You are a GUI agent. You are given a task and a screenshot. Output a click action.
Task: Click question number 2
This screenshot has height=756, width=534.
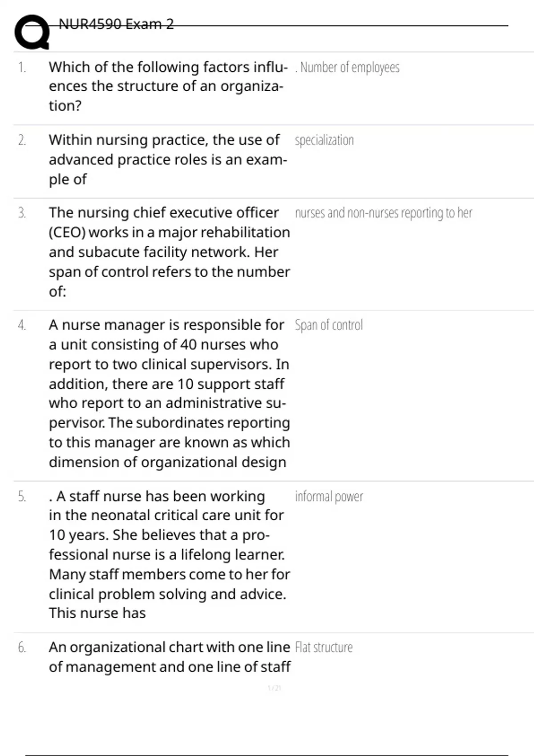coord(22,141)
